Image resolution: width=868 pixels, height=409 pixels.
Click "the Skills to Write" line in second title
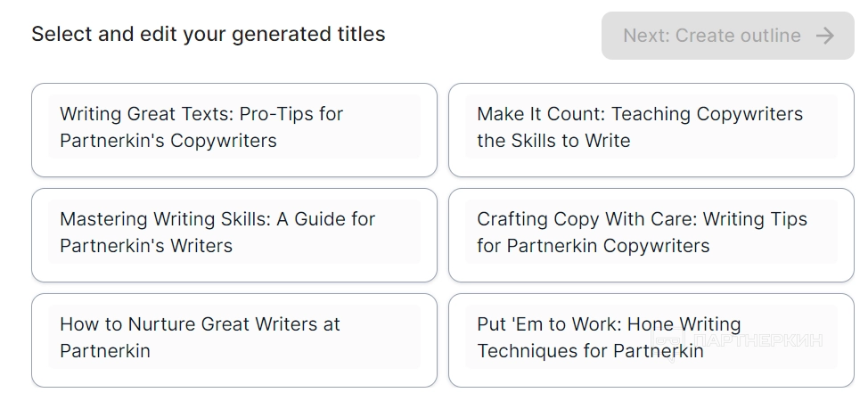pos(553,141)
